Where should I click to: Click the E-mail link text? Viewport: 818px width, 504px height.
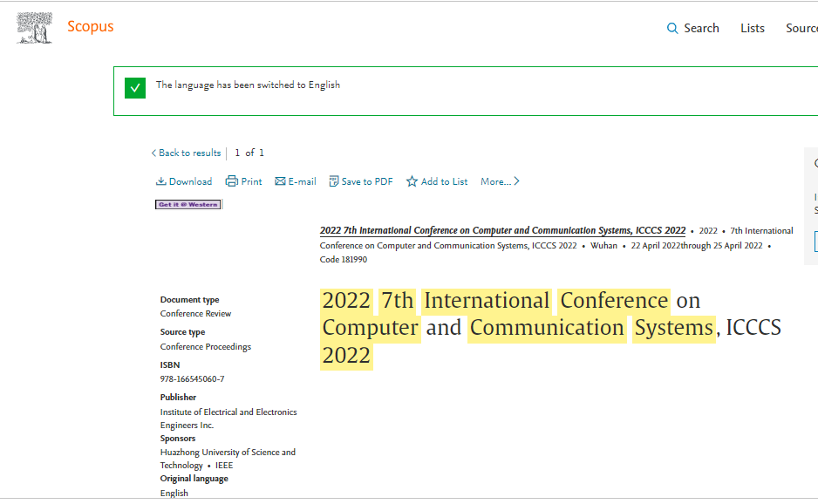pyautogui.click(x=302, y=181)
